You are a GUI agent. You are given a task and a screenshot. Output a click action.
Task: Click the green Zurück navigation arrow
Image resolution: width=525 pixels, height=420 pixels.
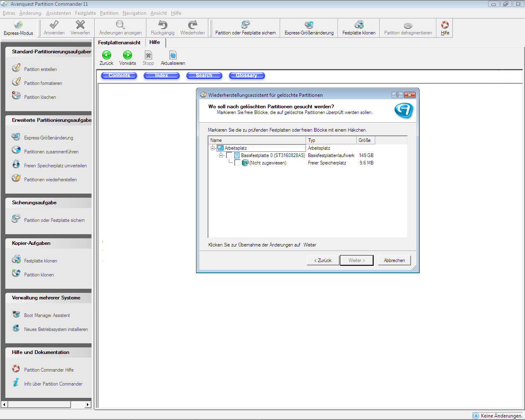tap(107, 55)
